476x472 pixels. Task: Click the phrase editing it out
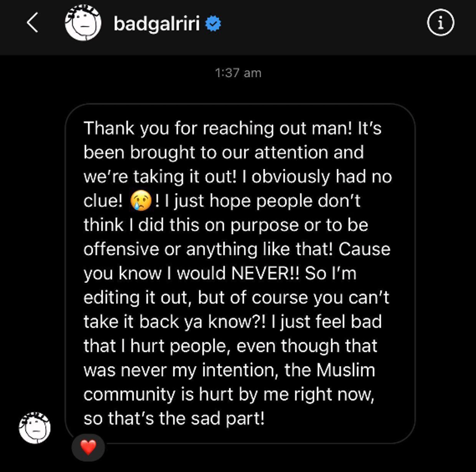[x=136, y=297]
